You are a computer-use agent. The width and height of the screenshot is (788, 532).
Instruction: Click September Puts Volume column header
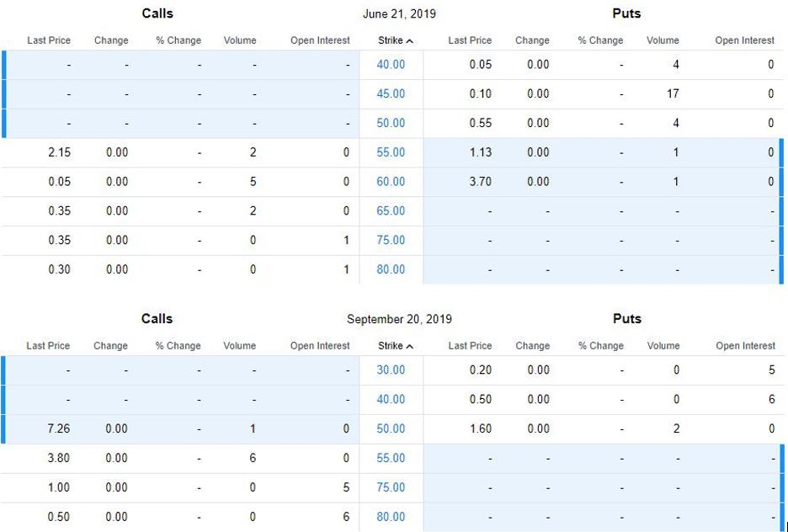(x=663, y=346)
